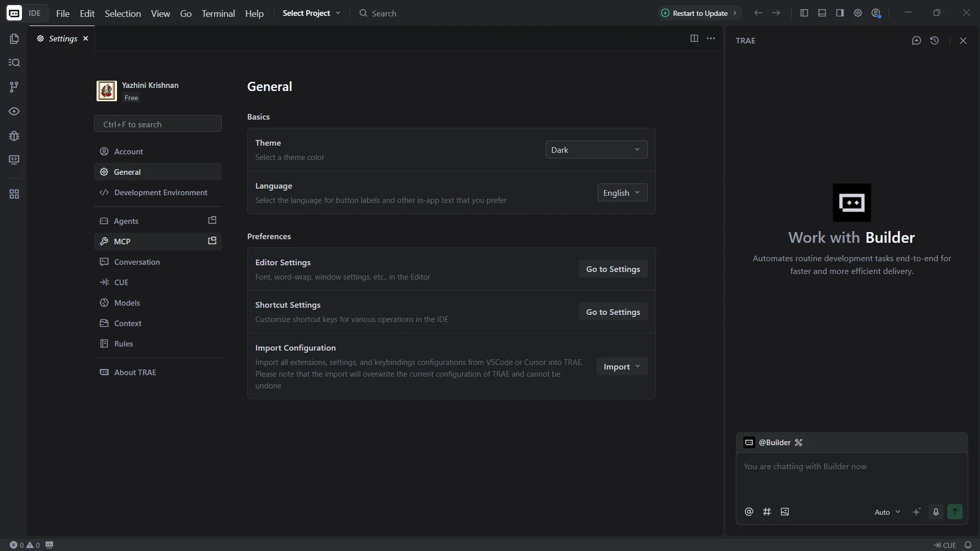The width and height of the screenshot is (980, 551).
Task: Open the Remote Explorer monitor icon
Action: pos(14,160)
